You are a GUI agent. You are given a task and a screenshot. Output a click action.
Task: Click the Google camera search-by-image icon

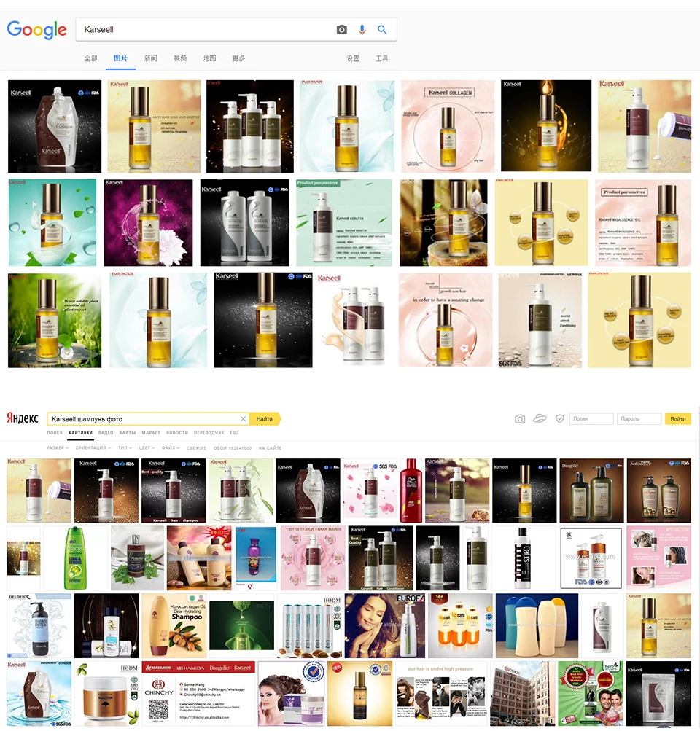pyautogui.click(x=342, y=29)
